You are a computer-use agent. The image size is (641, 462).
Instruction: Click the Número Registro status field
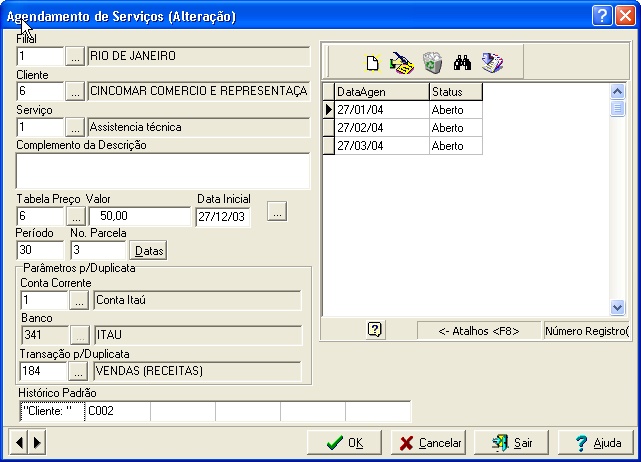[586, 331]
